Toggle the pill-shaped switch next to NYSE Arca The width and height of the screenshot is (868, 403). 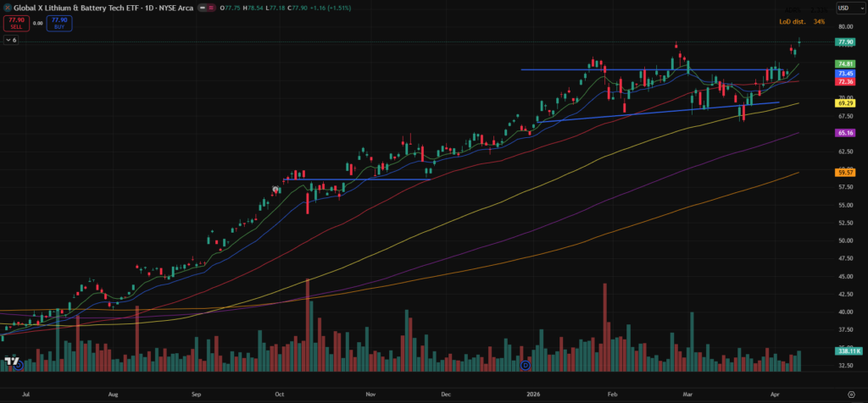(204, 8)
